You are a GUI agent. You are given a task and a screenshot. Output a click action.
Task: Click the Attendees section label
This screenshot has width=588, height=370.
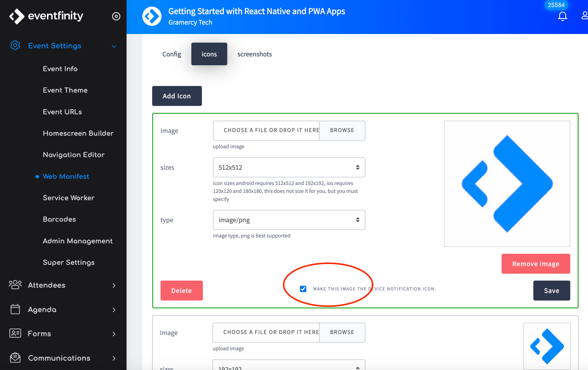click(x=47, y=285)
